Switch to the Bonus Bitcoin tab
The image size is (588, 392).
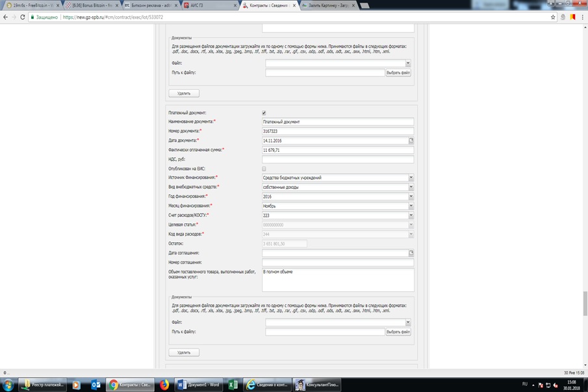click(x=92, y=6)
